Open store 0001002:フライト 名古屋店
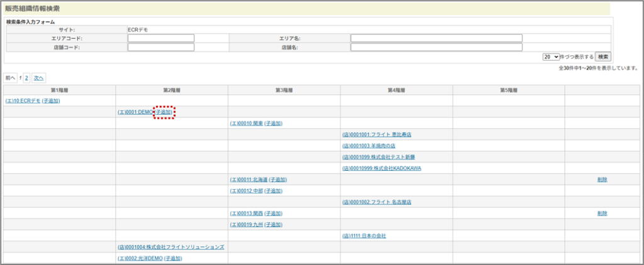 pos(376,202)
